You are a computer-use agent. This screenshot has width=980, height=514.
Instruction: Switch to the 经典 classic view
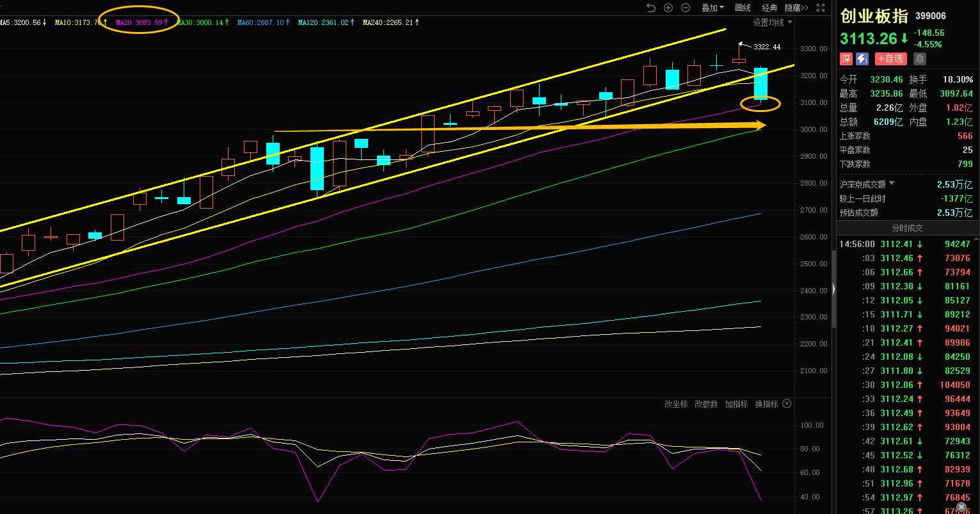tap(769, 8)
